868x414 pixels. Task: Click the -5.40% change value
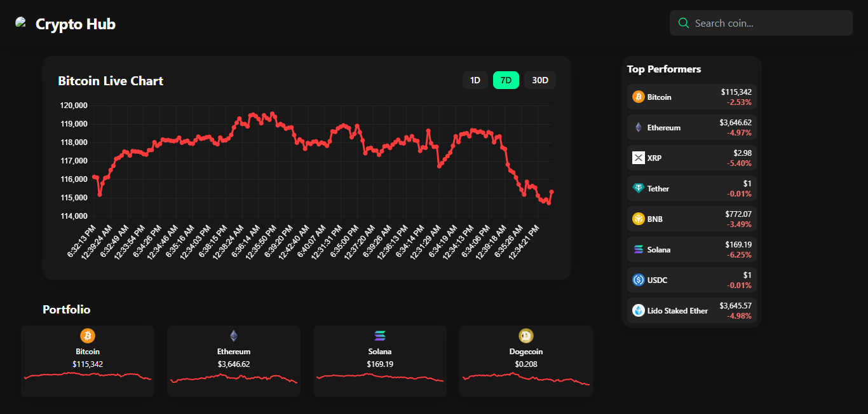point(740,163)
